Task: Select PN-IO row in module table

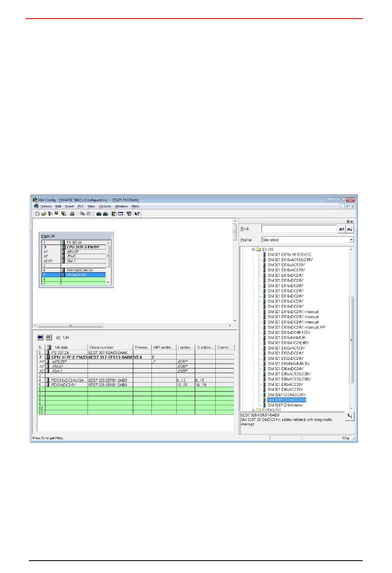Action: click(136, 366)
